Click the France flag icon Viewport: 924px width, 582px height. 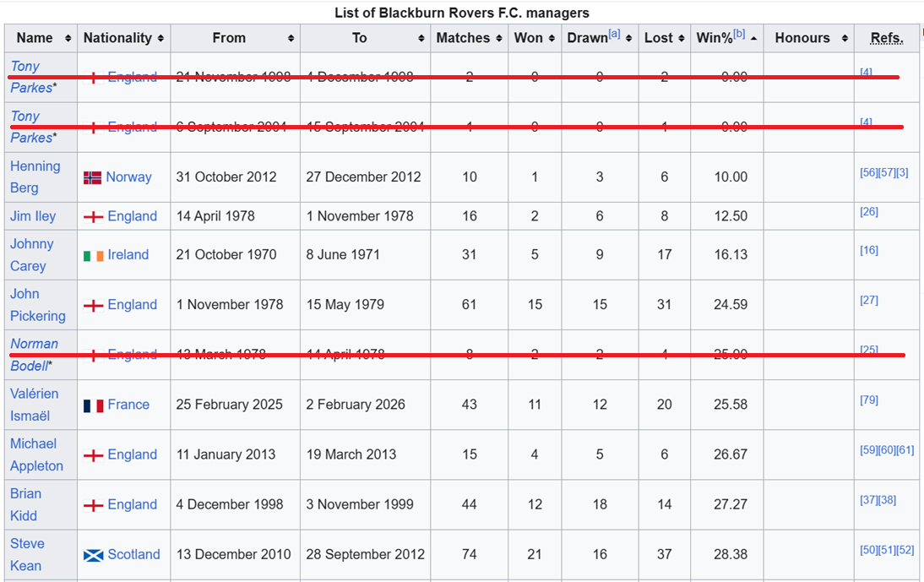pos(93,405)
